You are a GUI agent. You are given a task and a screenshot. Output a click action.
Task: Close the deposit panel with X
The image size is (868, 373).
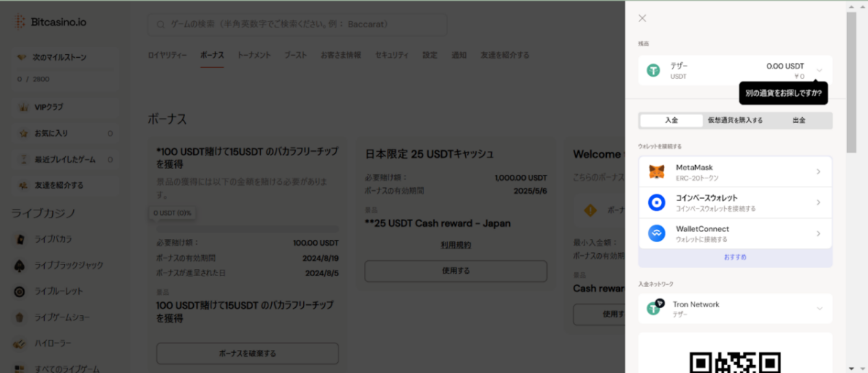point(642,18)
